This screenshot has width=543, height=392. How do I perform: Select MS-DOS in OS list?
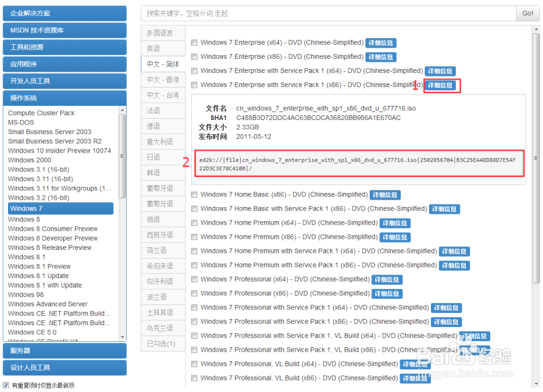(x=21, y=123)
